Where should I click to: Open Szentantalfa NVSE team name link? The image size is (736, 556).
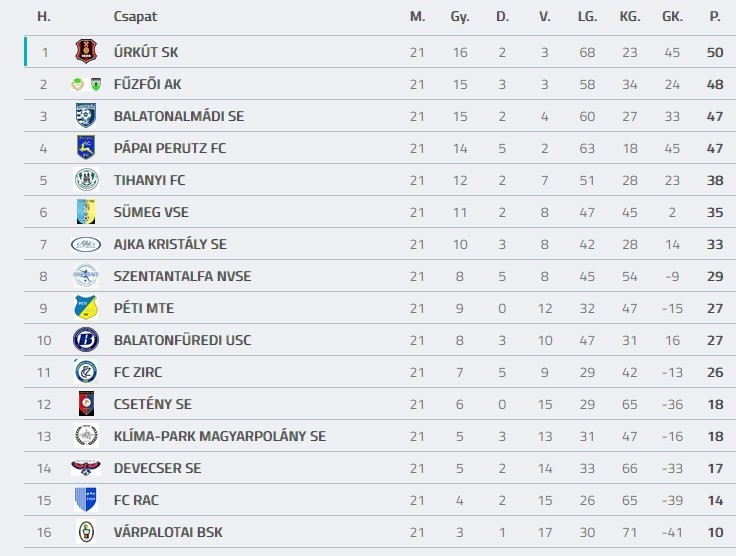click(182, 276)
